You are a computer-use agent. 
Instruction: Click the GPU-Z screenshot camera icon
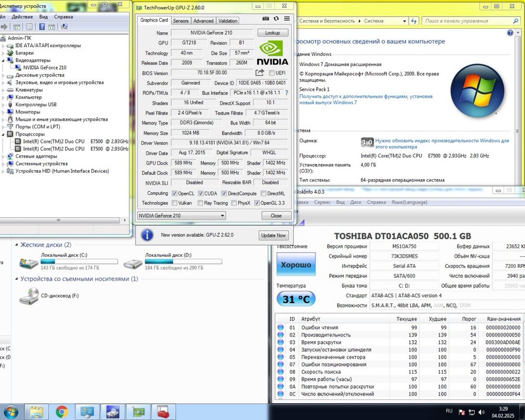click(266, 19)
